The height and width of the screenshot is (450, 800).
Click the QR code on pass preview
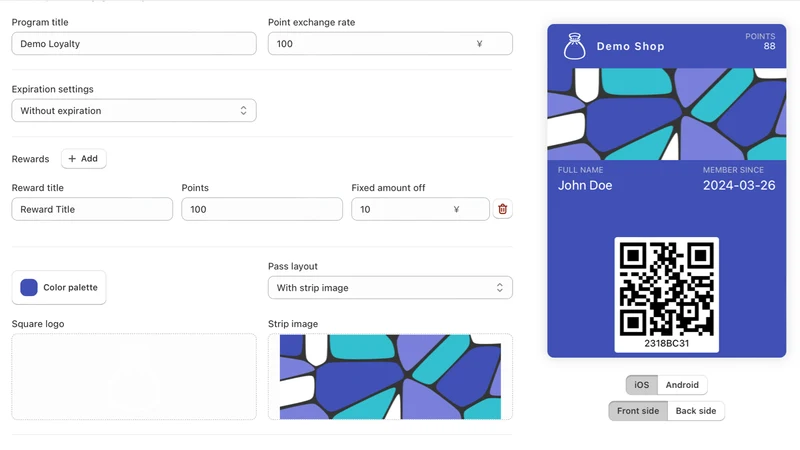click(x=666, y=289)
